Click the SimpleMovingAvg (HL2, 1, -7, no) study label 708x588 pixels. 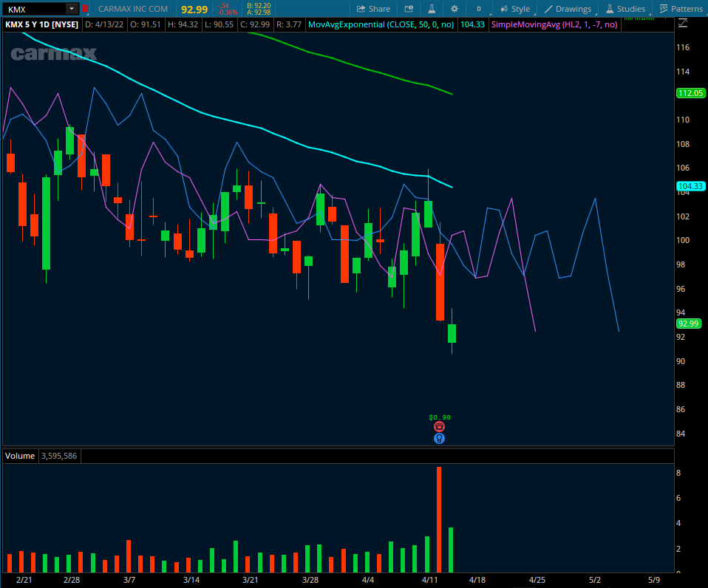click(x=554, y=24)
